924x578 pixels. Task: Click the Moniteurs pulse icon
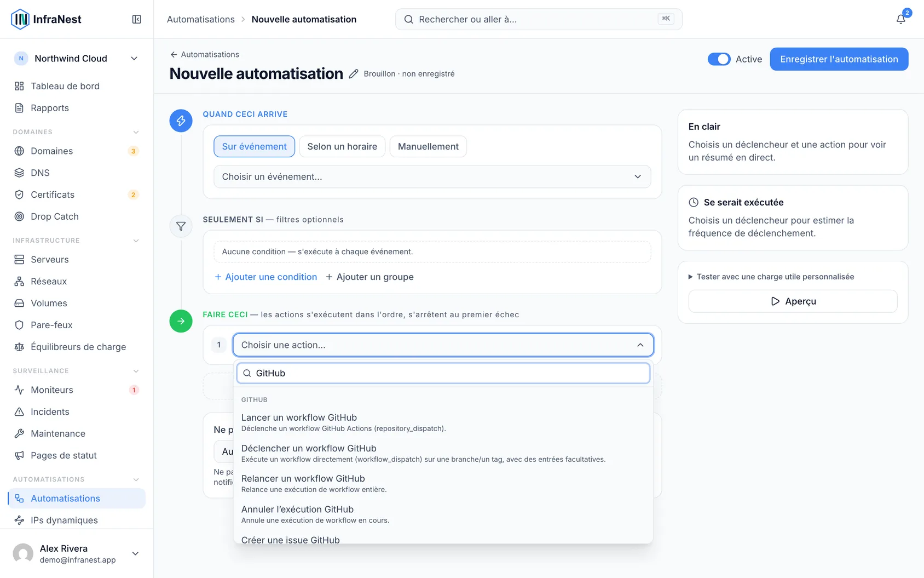[x=19, y=390]
